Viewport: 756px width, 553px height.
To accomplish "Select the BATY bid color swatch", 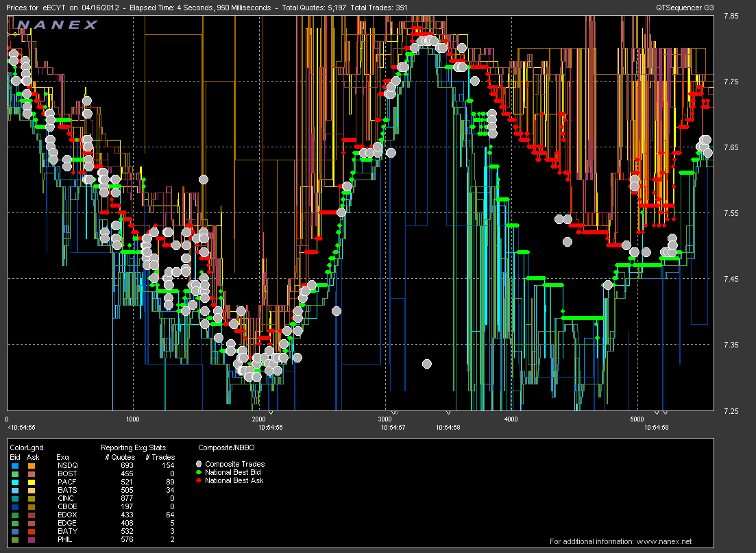I will pos(15,531).
